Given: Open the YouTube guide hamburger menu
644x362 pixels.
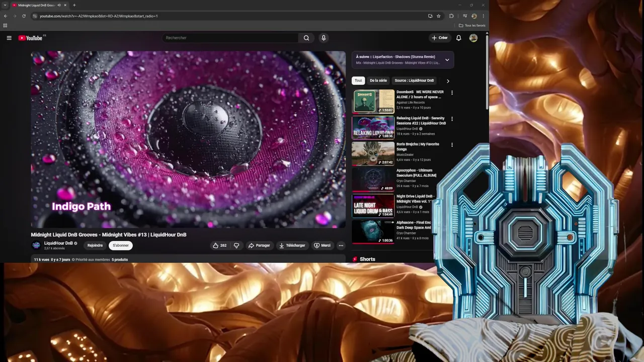Looking at the screenshot, I should point(9,38).
